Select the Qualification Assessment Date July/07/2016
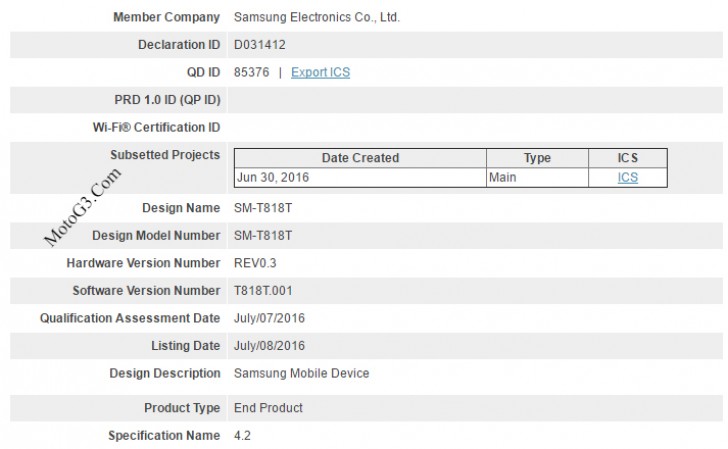 tap(269, 318)
